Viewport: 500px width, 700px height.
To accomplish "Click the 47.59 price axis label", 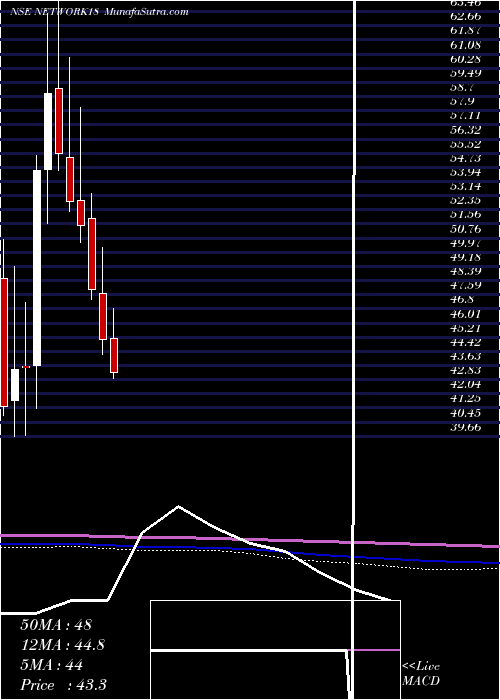I will [x=465, y=285].
